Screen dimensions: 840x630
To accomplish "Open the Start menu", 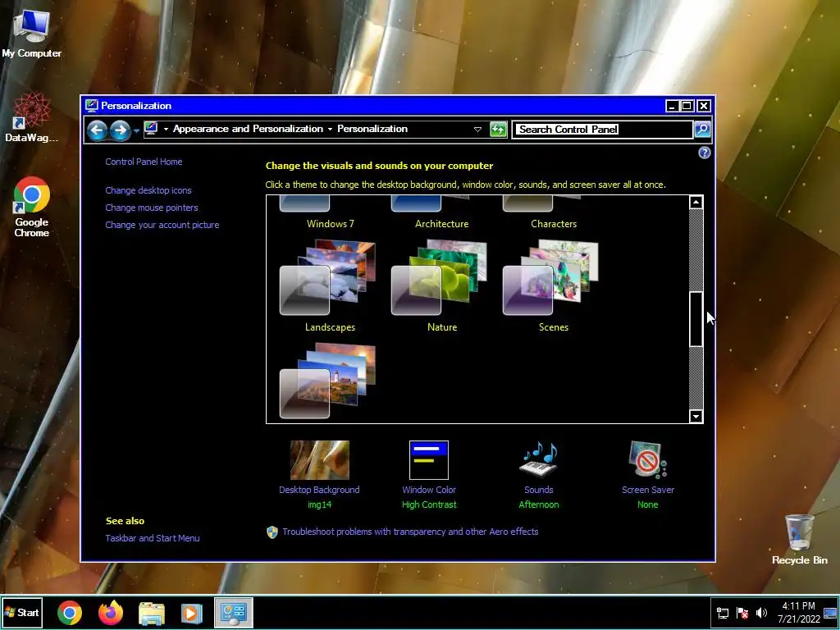I will click(x=22, y=612).
